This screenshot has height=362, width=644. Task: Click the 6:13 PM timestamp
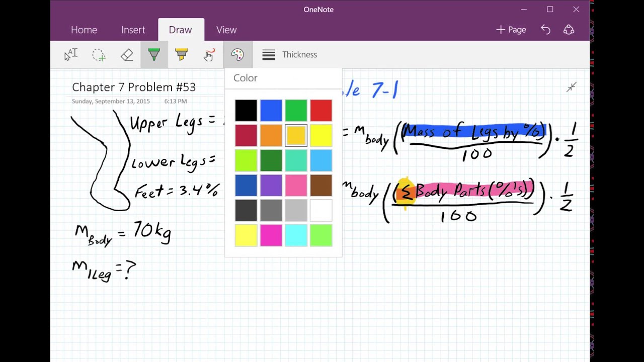[x=176, y=101]
